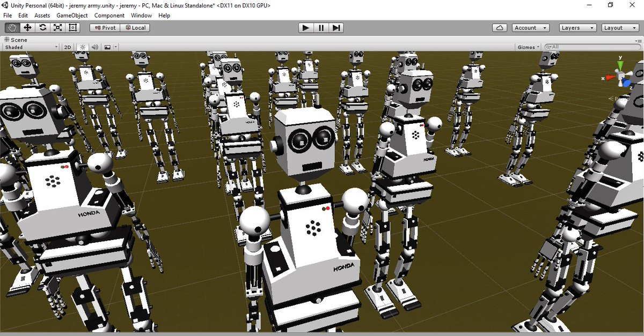The height and width of the screenshot is (336, 644).
Task: Open the Account dropdown
Action: point(530,27)
